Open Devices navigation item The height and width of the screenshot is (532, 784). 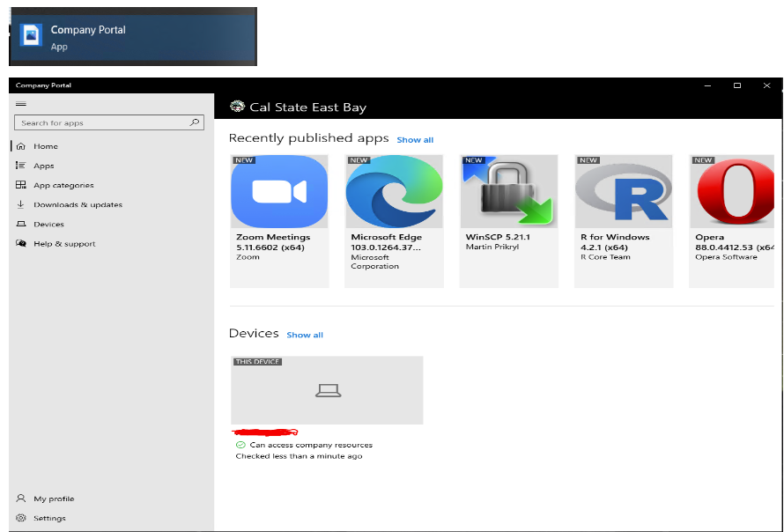coord(48,224)
